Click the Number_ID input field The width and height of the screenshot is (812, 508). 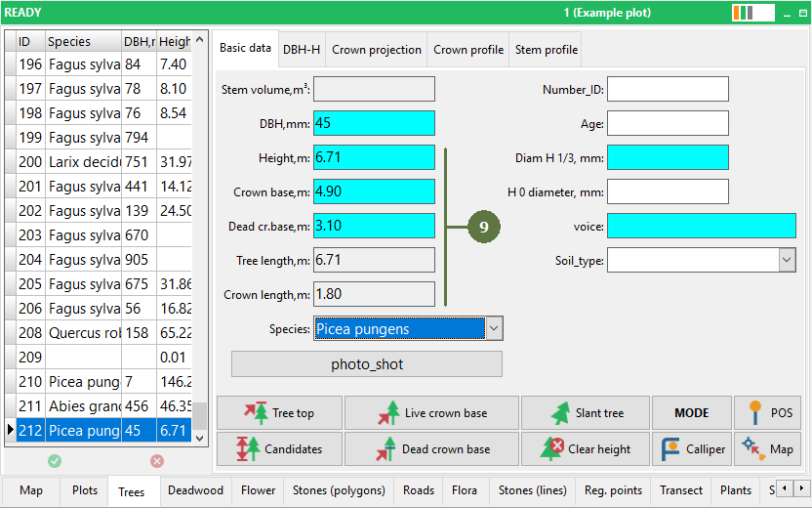668,89
